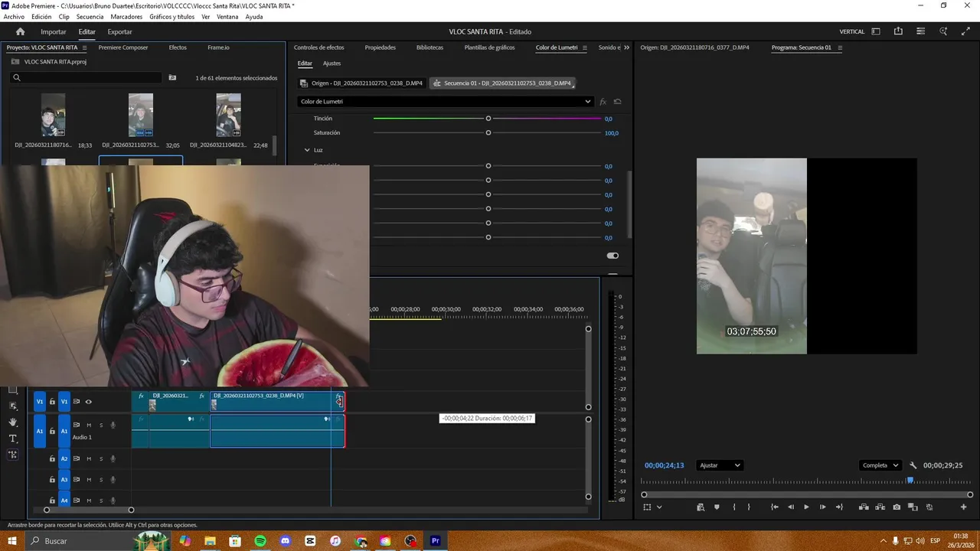
Task: Select Secuencia 01 clip button in Lumetri
Action: pos(501,83)
